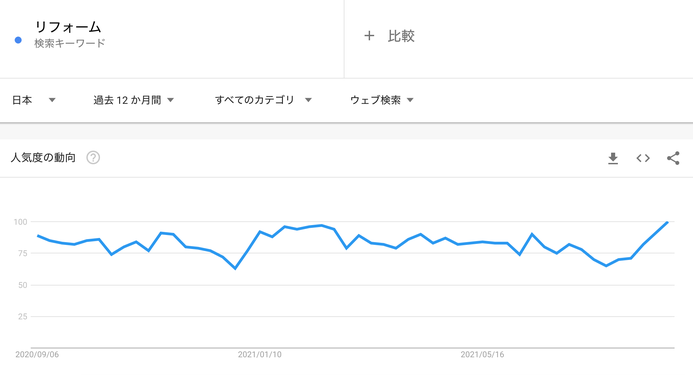Select the chart peak at far right
This screenshot has height=375, width=693.
[667, 222]
